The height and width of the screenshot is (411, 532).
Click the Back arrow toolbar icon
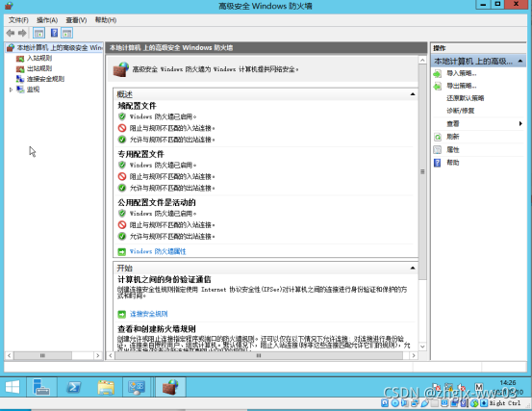click(x=11, y=33)
